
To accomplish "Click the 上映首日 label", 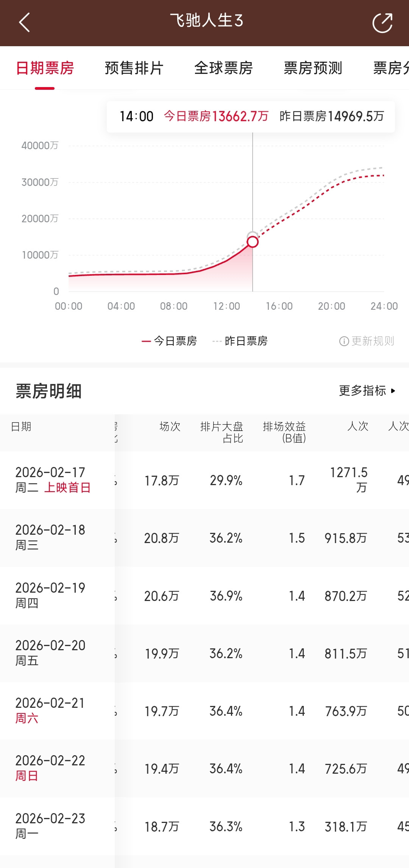I will 67,488.
